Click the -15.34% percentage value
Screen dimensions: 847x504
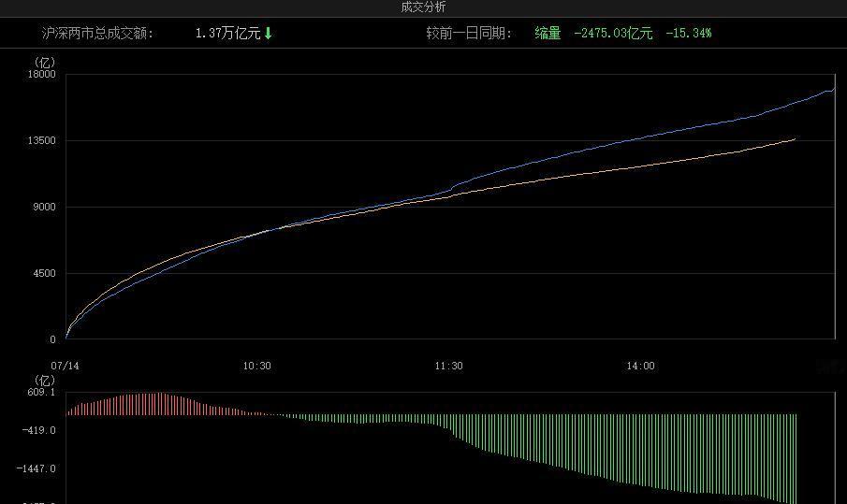point(688,34)
